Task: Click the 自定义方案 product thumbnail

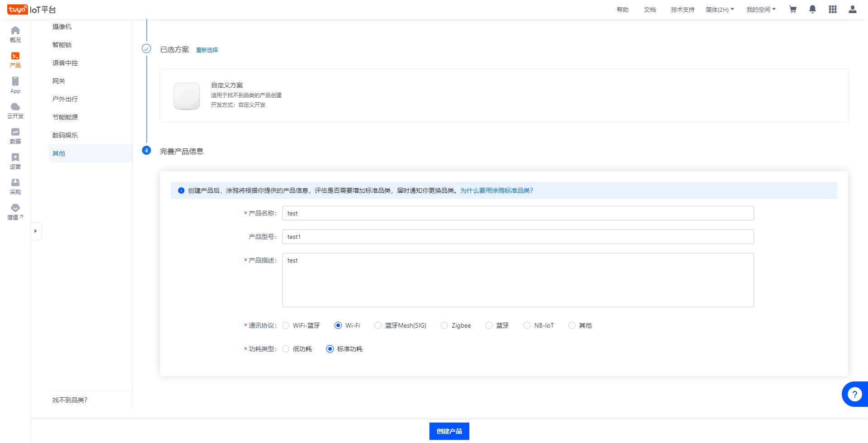Action: pos(187,96)
